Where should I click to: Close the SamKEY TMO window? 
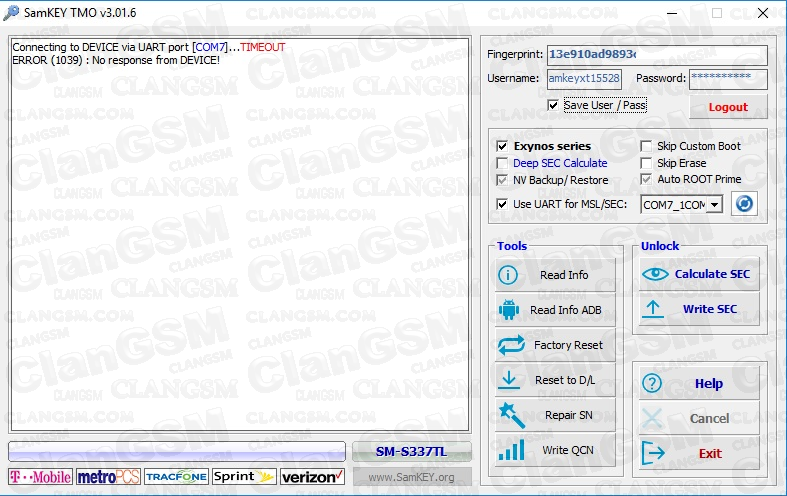[763, 13]
